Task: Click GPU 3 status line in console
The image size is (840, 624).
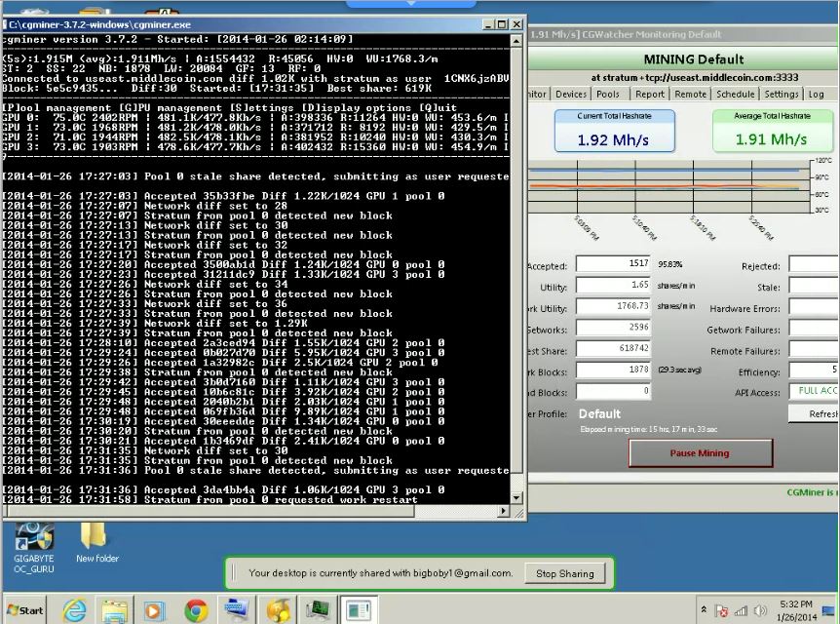Action: point(255,147)
